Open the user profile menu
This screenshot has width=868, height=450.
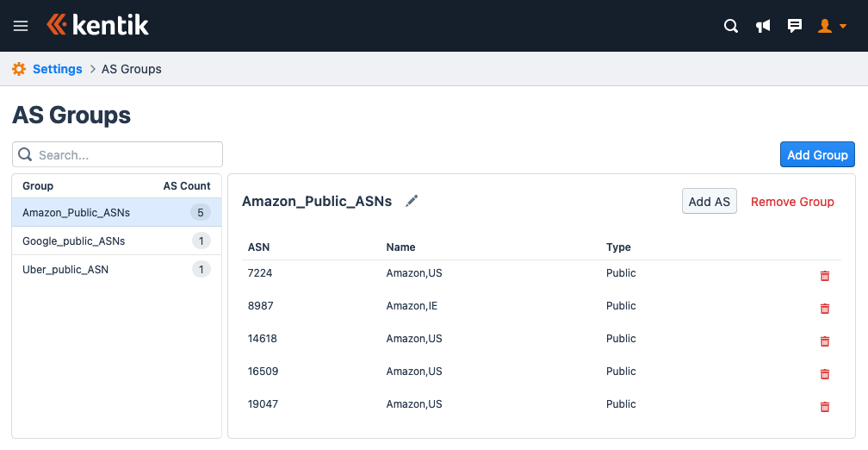(832, 26)
